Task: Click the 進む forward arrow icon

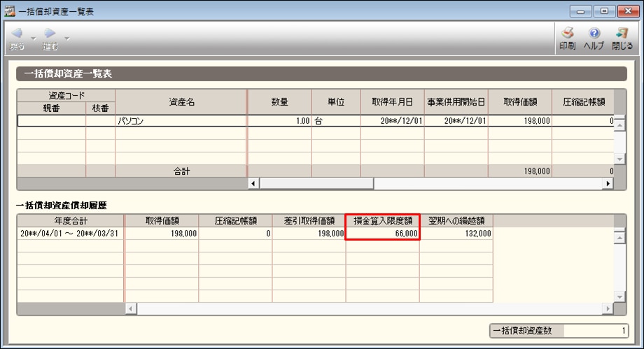Action: click(x=50, y=34)
